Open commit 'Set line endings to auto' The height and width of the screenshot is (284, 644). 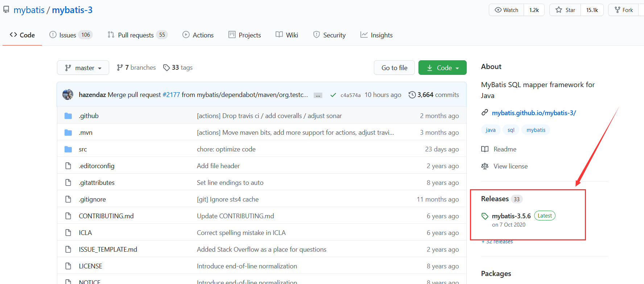(x=230, y=183)
